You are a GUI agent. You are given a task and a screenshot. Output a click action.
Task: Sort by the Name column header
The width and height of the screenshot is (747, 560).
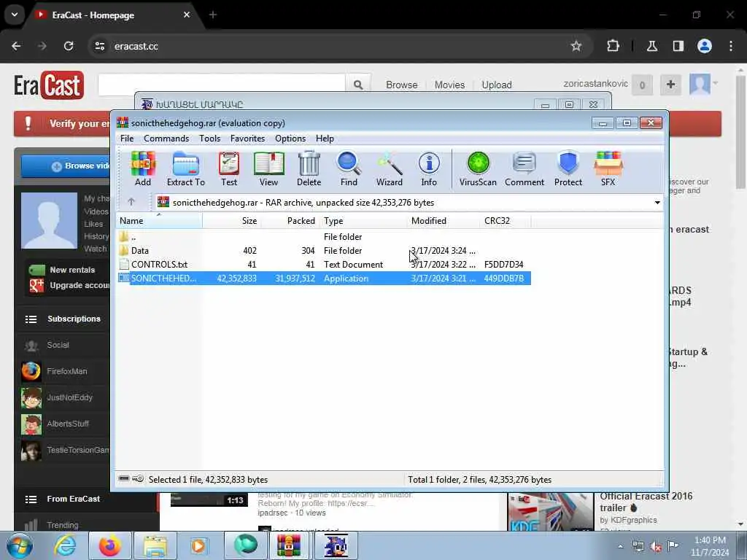pos(159,221)
